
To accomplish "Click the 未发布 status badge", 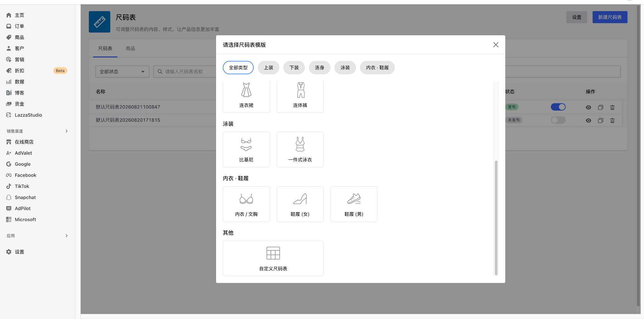I will coord(514,120).
